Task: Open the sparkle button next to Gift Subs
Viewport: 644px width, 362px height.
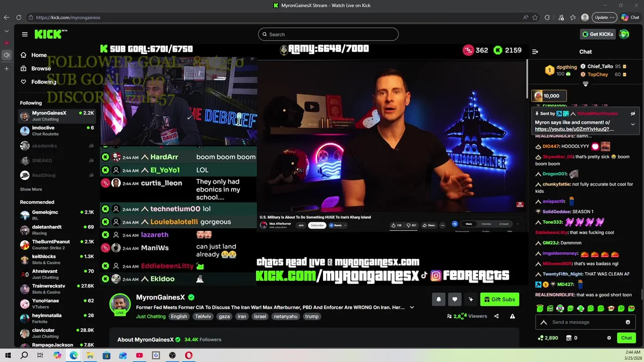Action: [x=470, y=300]
